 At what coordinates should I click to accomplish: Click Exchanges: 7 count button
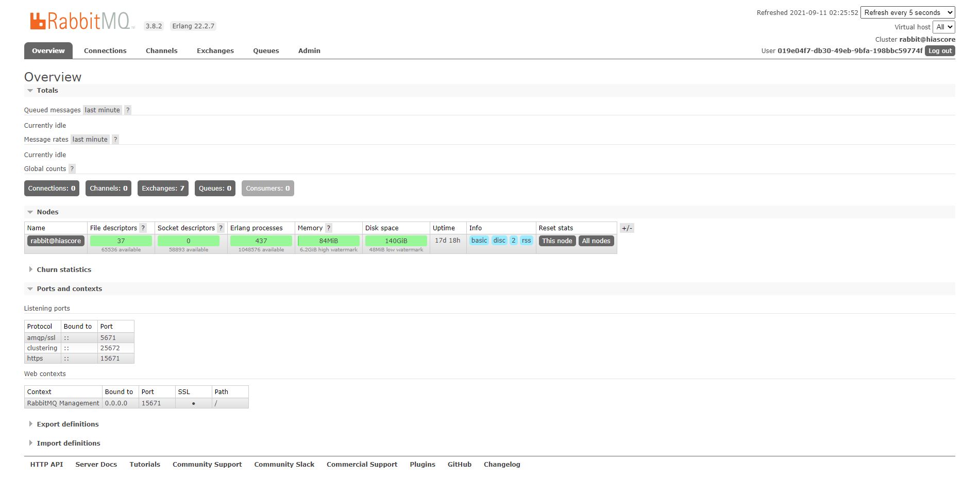163,188
